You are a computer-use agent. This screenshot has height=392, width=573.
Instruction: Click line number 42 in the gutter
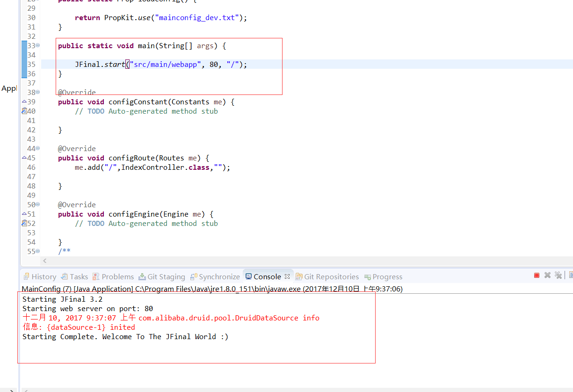tap(31, 130)
